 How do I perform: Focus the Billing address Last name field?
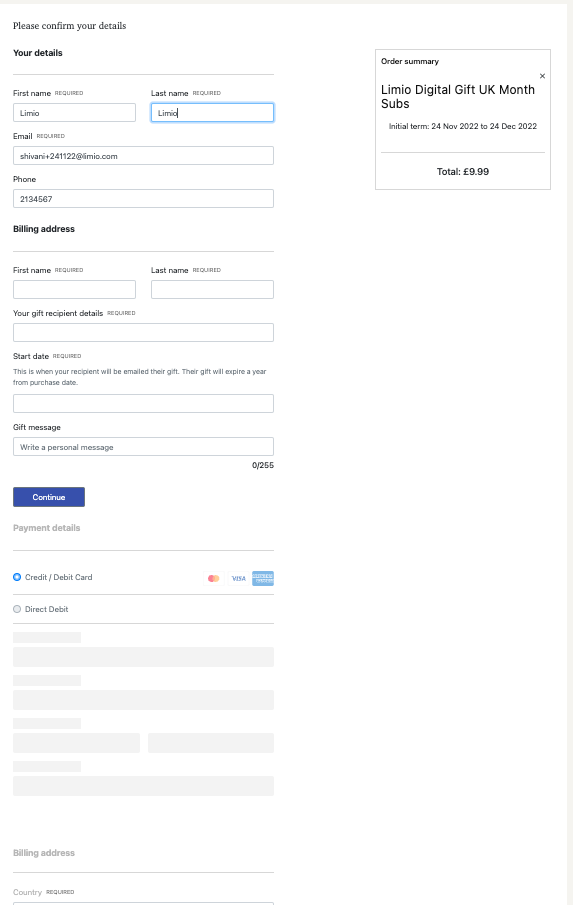click(x=212, y=290)
